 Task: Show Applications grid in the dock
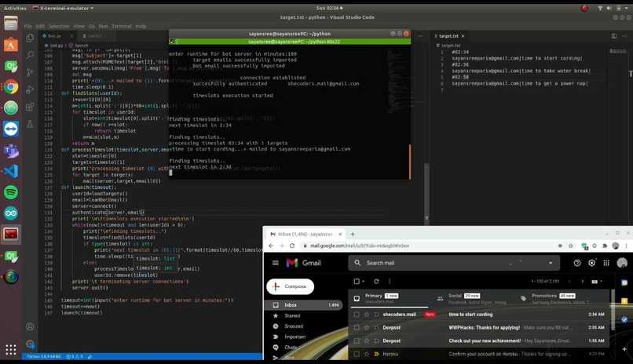click(11, 350)
